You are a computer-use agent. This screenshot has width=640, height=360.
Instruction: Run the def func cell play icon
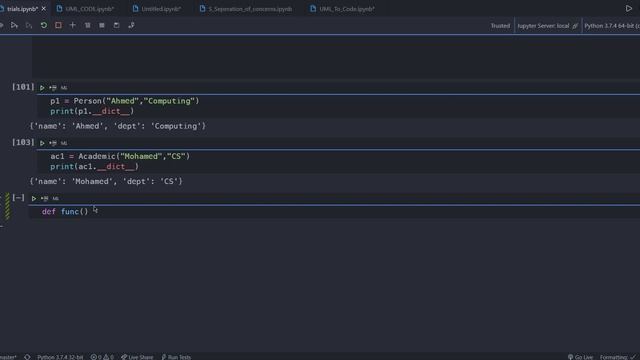pyautogui.click(x=34, y=198)
